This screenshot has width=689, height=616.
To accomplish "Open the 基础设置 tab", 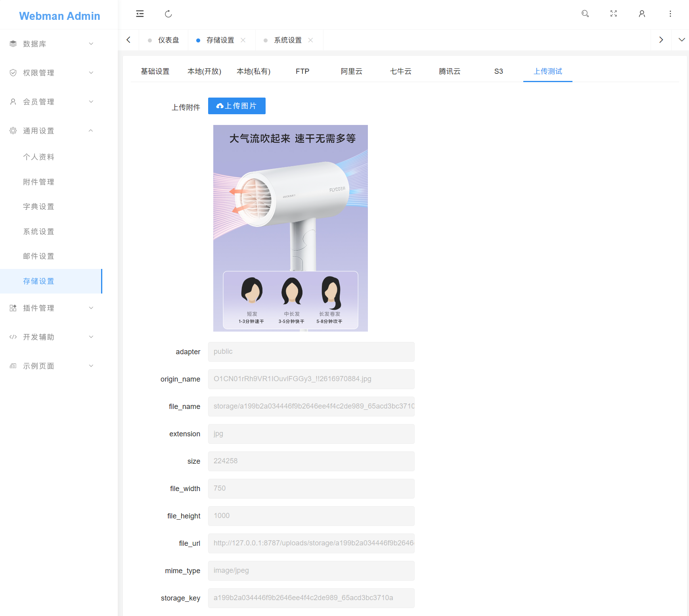I will pos(155,71).
